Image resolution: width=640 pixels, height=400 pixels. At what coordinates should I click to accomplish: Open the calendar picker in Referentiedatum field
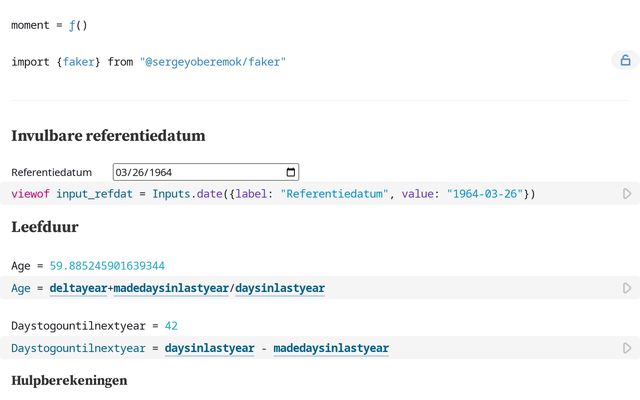291,172
